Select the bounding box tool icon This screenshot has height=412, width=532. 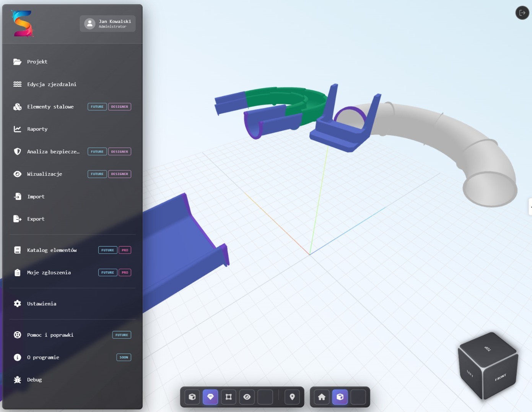[229, 397]
